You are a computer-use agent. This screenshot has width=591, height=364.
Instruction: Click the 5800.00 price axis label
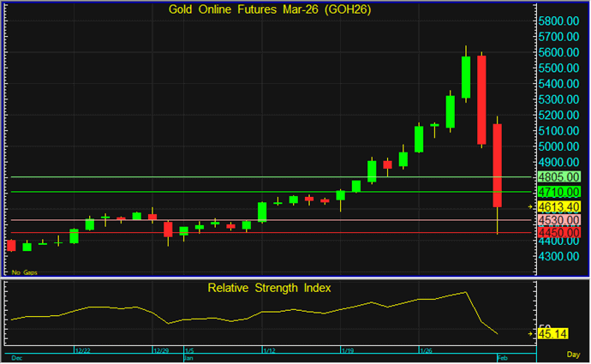point(561,21)
